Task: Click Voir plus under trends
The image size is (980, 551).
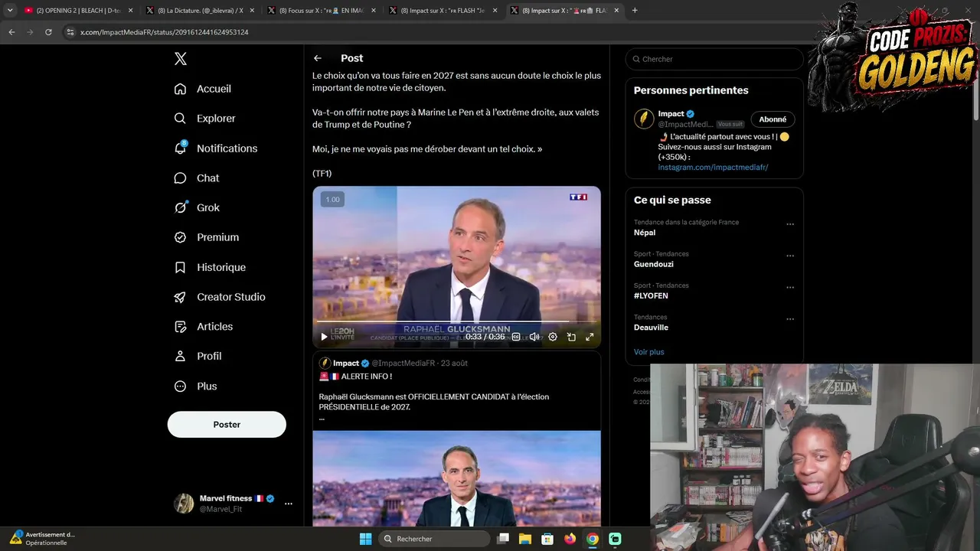Action: pos(649,352)
